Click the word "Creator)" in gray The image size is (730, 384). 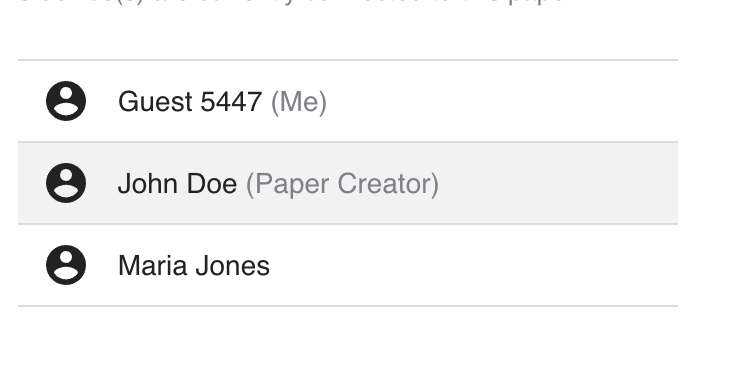click(388, 184)
